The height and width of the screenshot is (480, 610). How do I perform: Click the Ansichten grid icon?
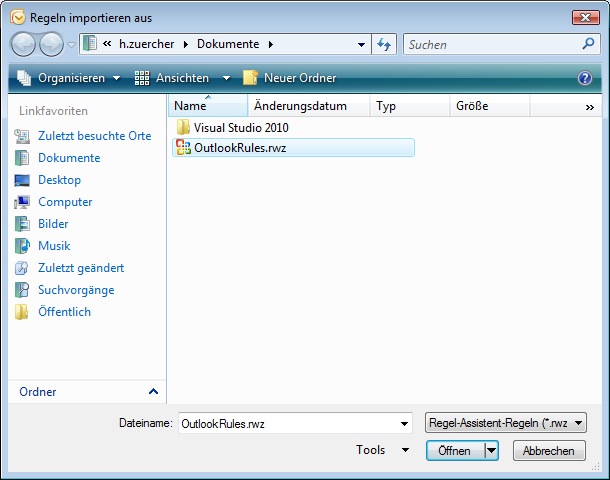142,78
